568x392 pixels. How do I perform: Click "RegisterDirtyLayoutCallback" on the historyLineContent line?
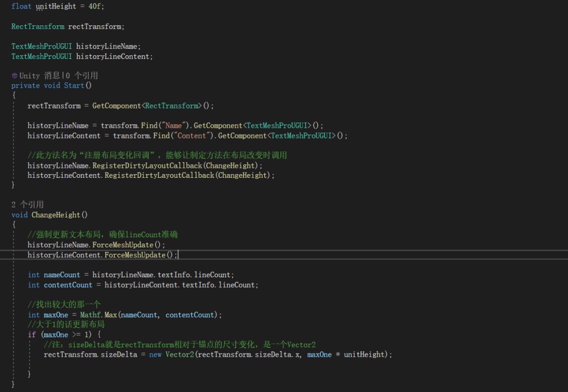tap(159, 175)
